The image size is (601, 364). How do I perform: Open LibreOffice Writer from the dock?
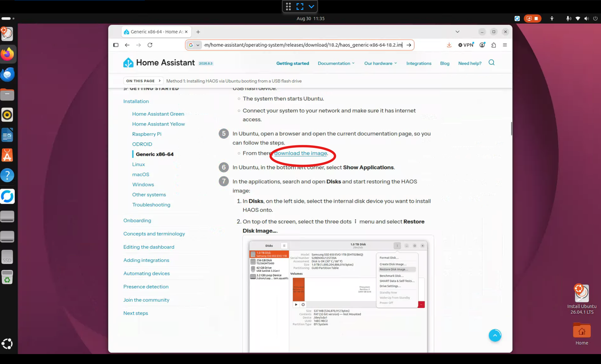(x=7, y=135)
